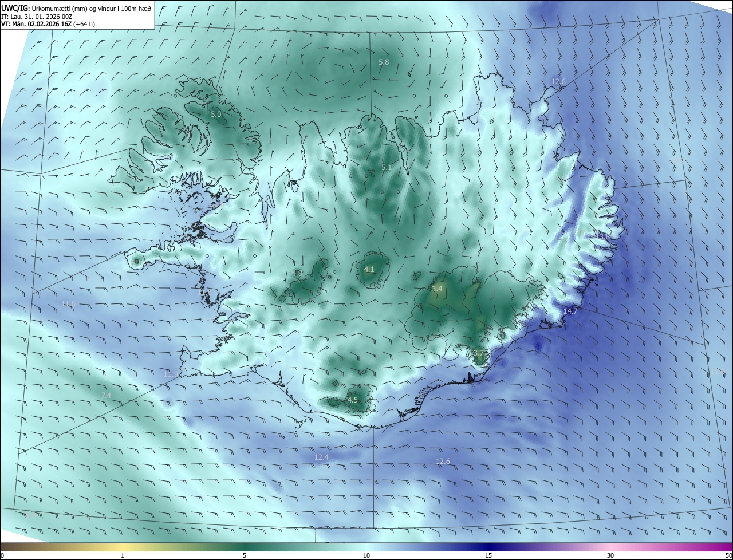Click the 5.8 value north of Iceland
This screenshot has width=733, height=560.
pos(384,62)
